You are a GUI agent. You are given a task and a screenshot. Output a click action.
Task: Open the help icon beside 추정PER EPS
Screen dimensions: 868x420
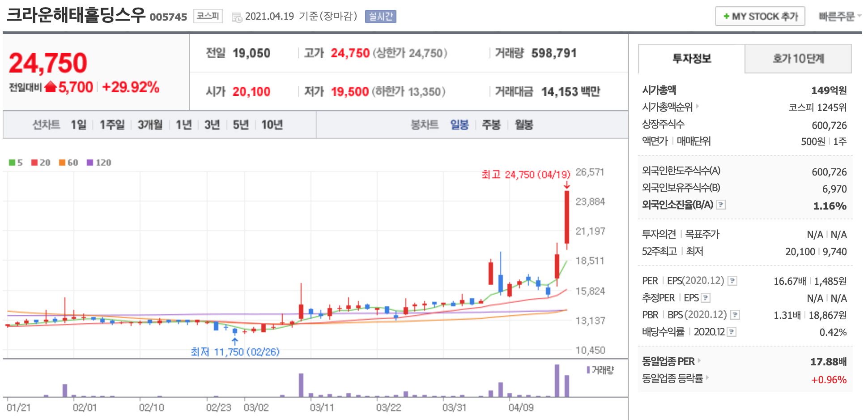pyautogui.click(x=706, y=298)
